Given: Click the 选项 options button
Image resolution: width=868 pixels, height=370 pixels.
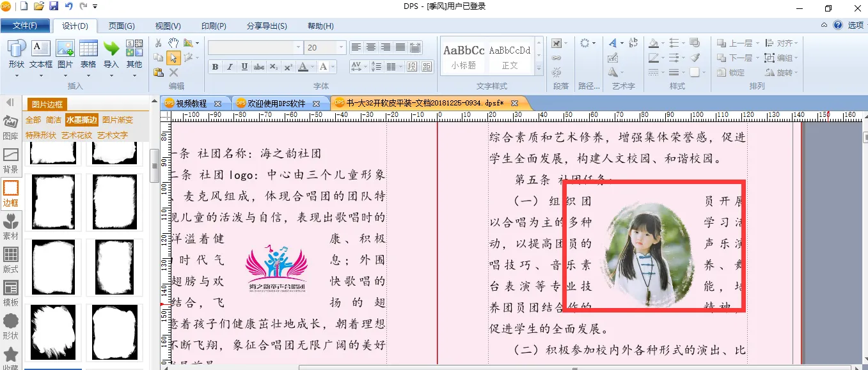Looking at the screenshot, I should 855,26.
